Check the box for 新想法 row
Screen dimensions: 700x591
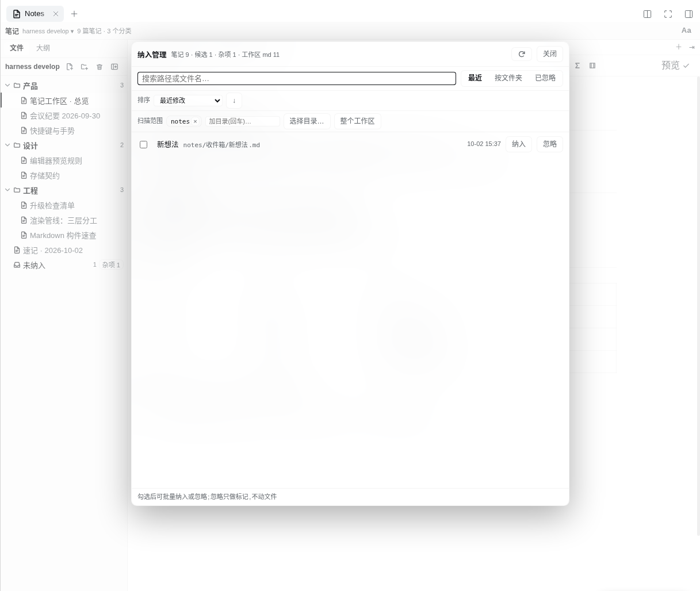pyautogui.click(x=143, y=144)
